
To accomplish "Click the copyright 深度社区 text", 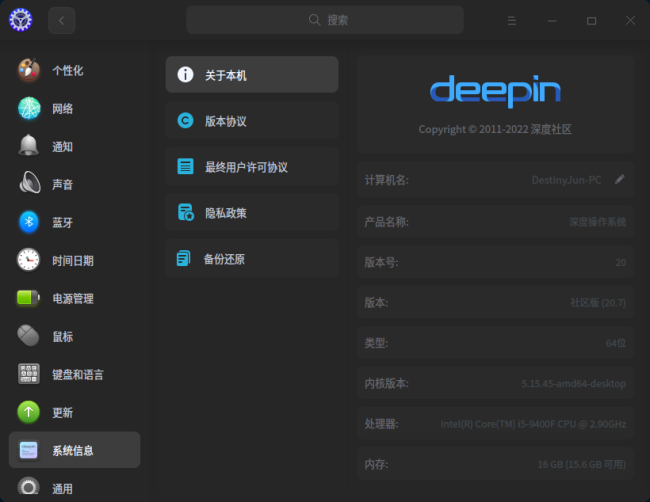I will pos(495,129).
